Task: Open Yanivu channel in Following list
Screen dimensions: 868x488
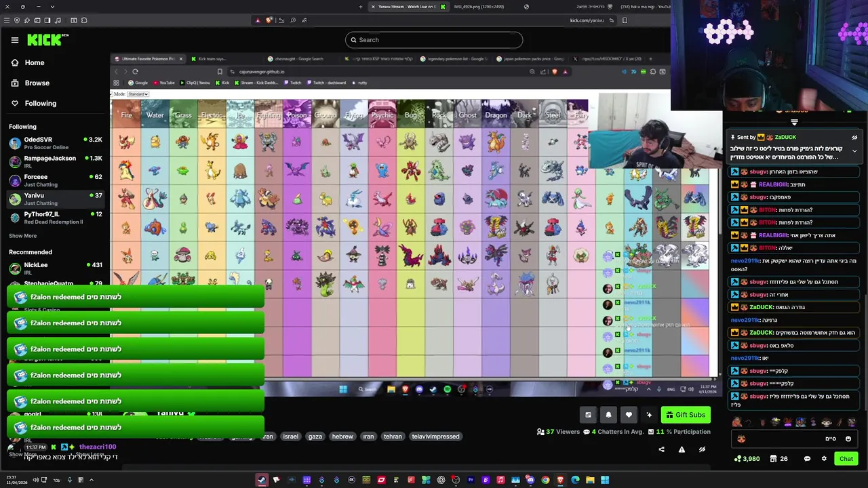Action: point(54,199)
